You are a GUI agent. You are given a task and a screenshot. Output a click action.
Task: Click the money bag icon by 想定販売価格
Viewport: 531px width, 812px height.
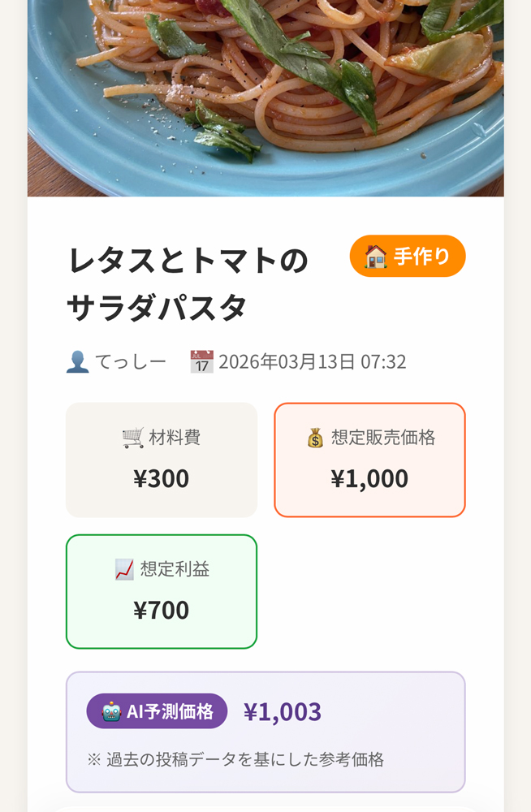315,438
